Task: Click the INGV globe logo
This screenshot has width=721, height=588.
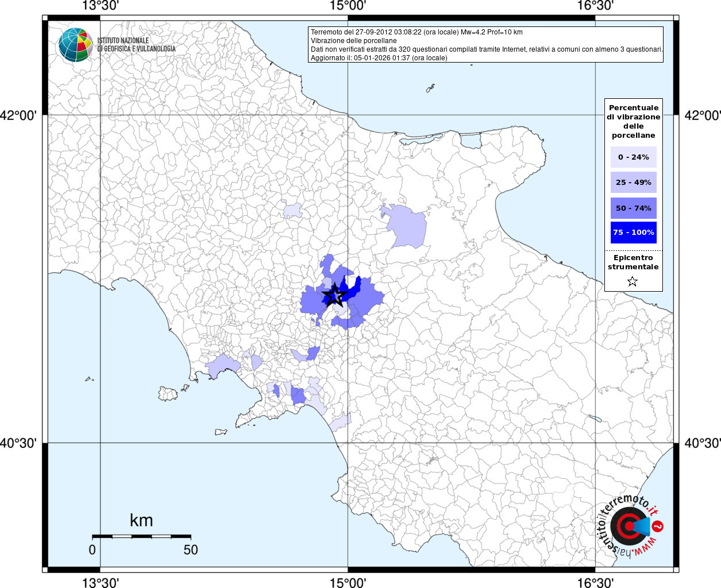Action: [75, 45]
